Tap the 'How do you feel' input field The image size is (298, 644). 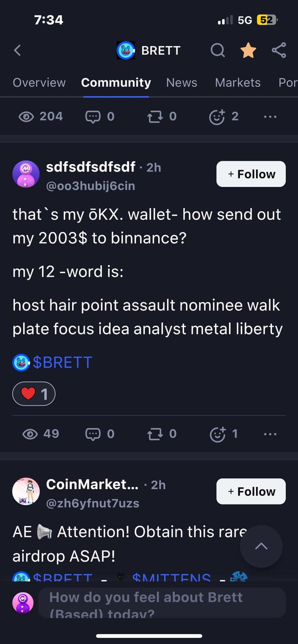tap(161, 603)
